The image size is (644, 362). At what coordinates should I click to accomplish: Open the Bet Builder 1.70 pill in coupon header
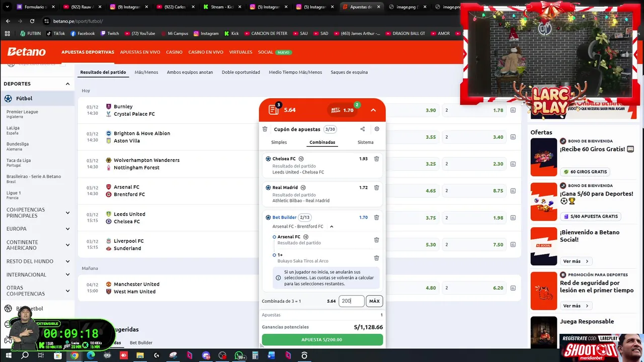coord(344,110)
